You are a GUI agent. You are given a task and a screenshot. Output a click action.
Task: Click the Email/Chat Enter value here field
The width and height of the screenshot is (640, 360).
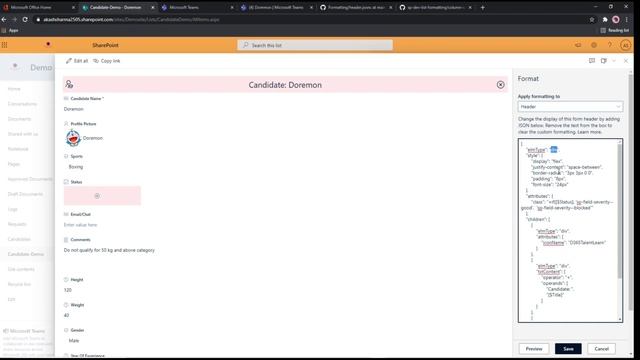click(x=80, y=224)
